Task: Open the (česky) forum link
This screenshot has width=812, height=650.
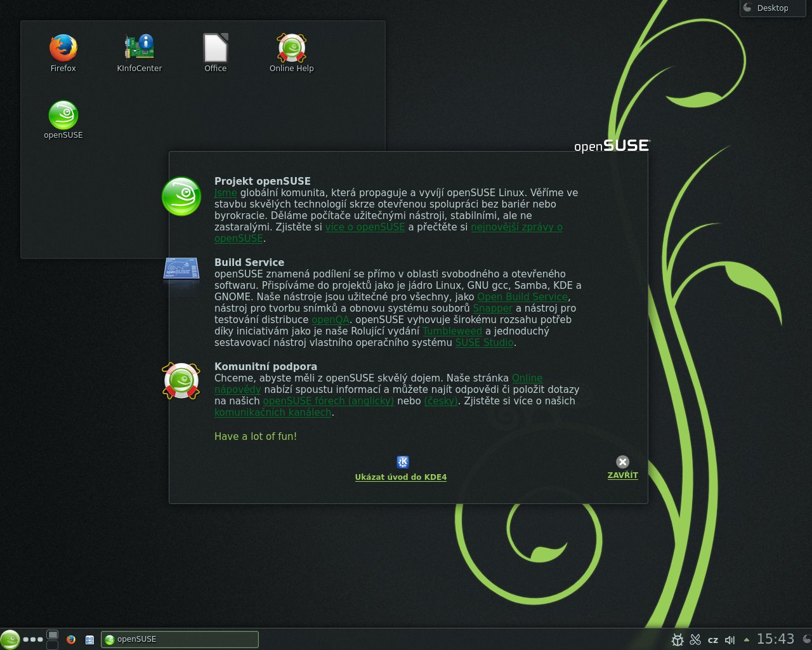Action: [x=441, y=401]
